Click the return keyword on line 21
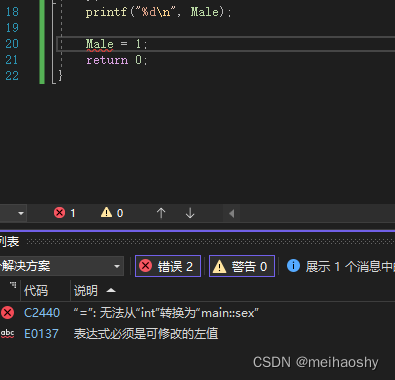The height and width of the screenshot is (380, 395). (x=107, y=60)
